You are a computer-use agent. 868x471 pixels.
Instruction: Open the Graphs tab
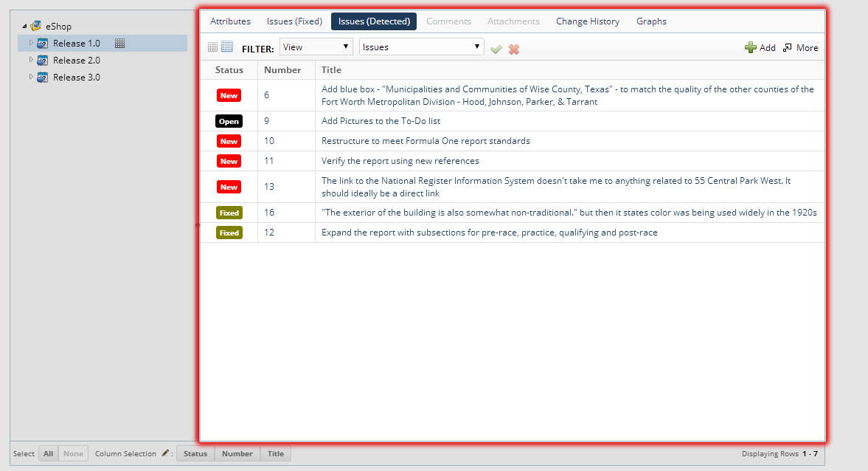click(652, 21)
